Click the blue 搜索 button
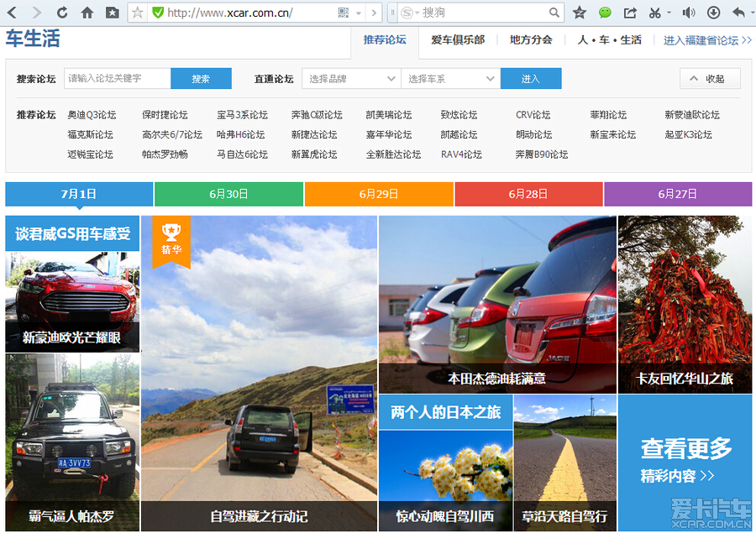756x533 pixels. click(201, 79)
